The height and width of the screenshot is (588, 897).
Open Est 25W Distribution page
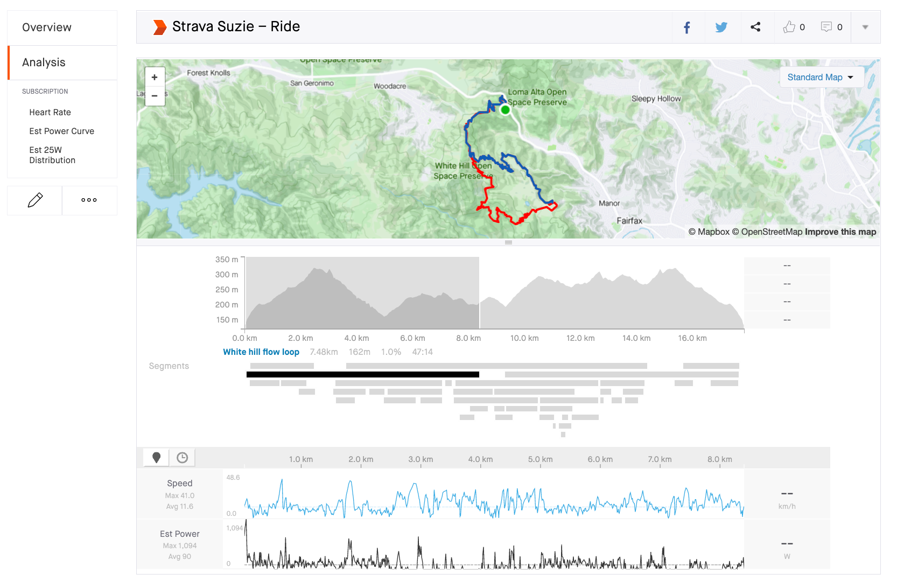click(52, 155)
